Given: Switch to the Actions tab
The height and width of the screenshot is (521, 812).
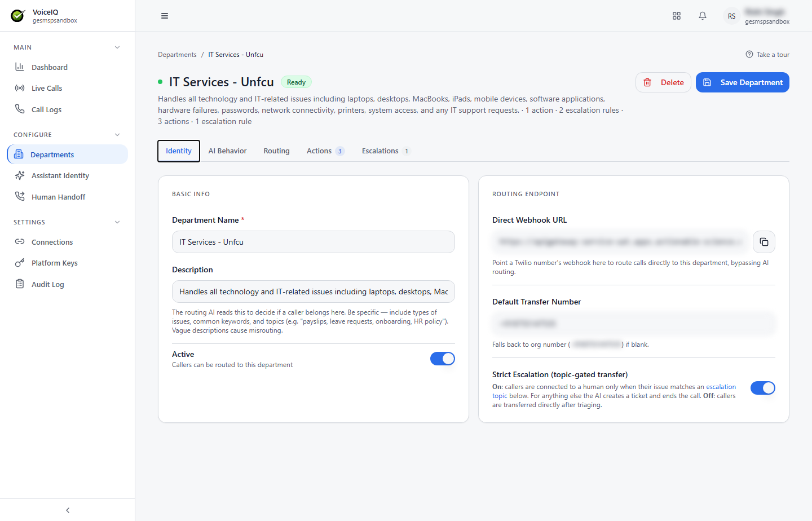Looking at the screenshot, I should pyautogui.click(x=325, y=151).
